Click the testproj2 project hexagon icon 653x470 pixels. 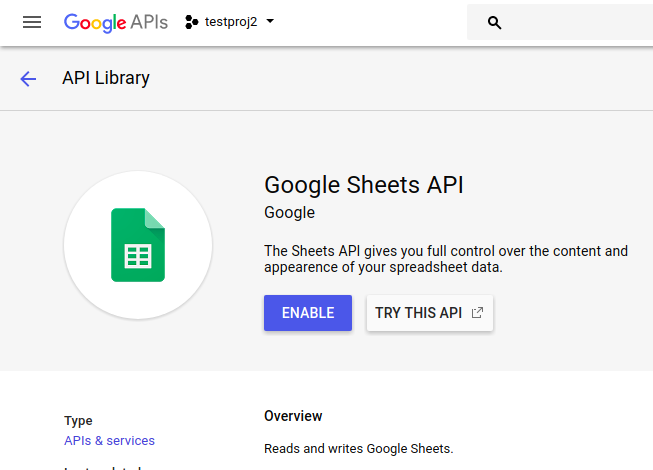point(191,22)
